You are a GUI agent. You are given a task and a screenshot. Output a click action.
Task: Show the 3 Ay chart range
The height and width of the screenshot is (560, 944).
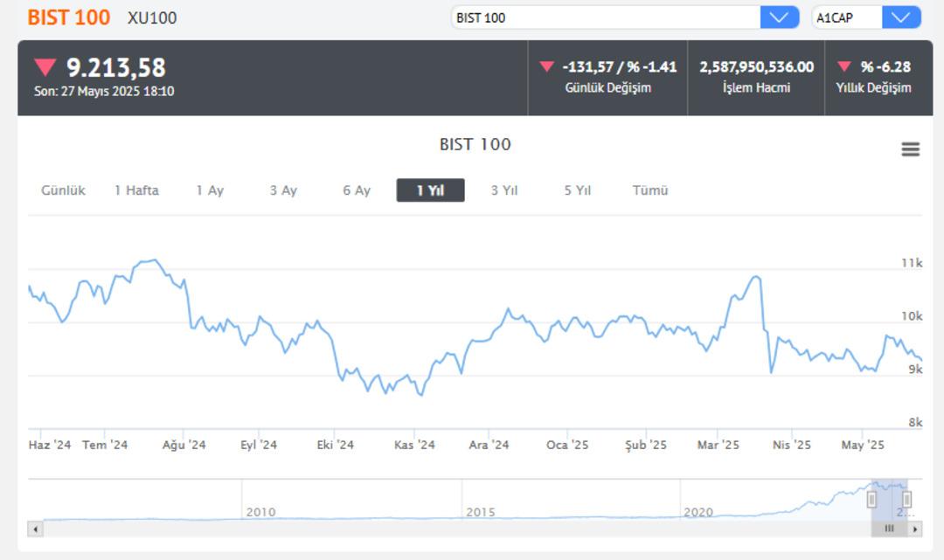click(x=283, y=190)
